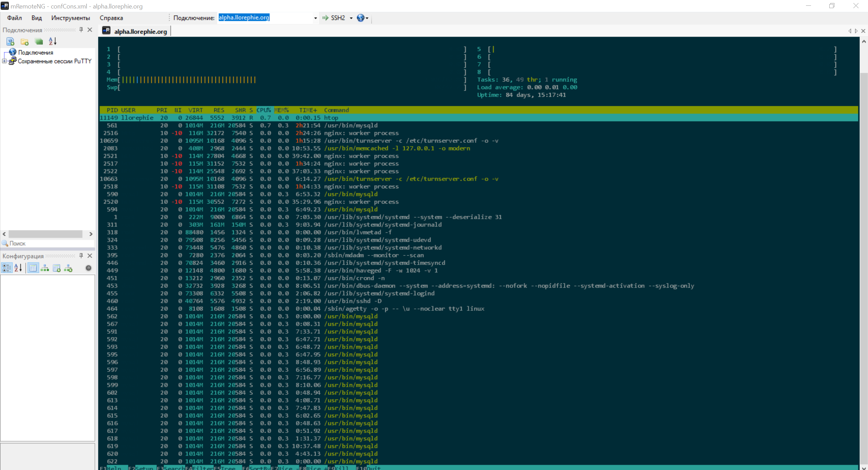The height and width of the screenshot is (470, 868).
Task: Open the Справка menu
Action: coord(111,18)
